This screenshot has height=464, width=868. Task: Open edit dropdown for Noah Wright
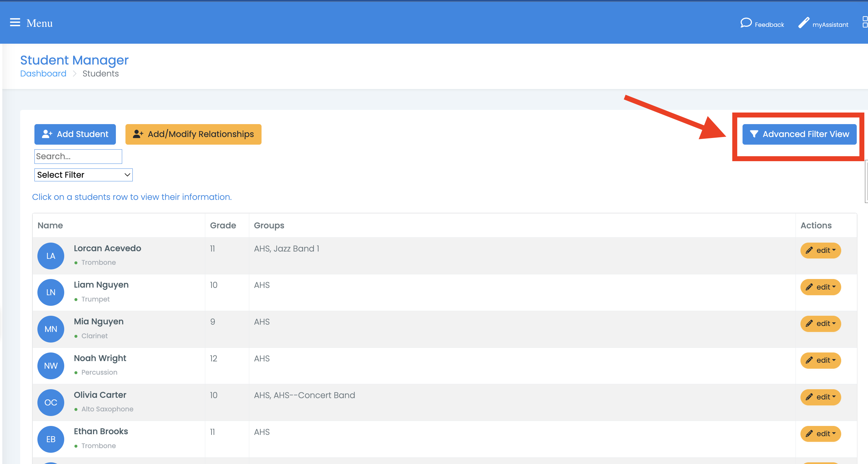coord(820,360)
